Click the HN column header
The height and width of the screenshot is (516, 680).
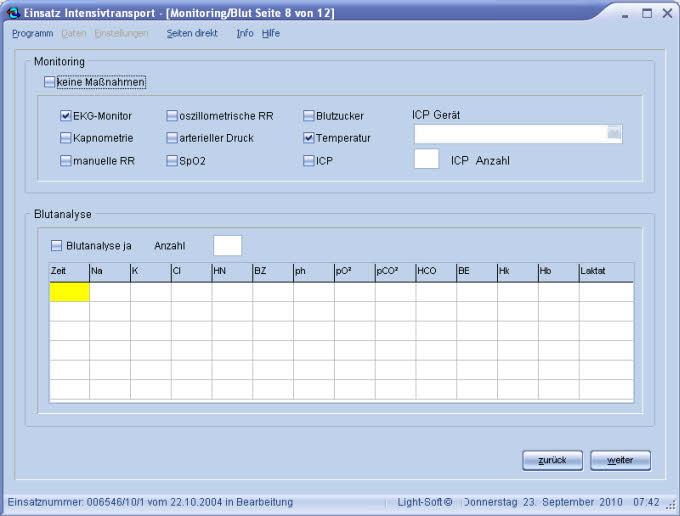click(x=232, y=272)
